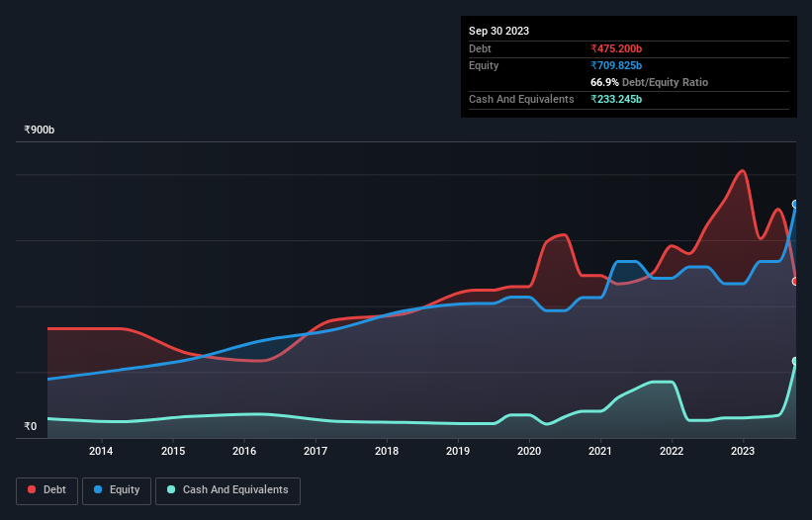Click the 2020 x-axis label
The height and width of the screenshot is (520, 812).
coord(529,451)
